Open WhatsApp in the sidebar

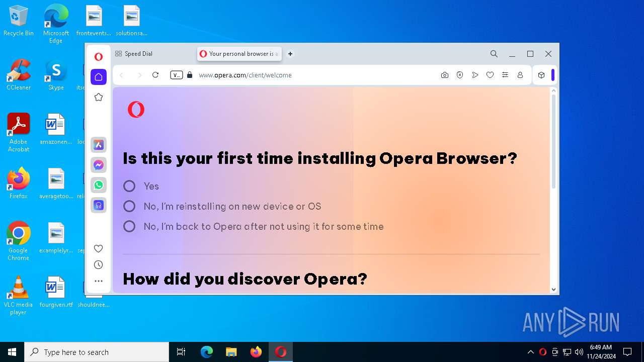point(99,185)
